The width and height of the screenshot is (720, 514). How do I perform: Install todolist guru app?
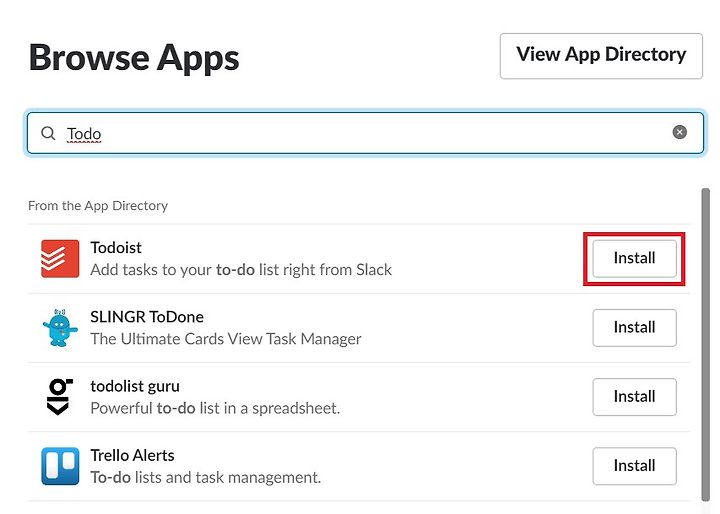[x=634, y=397]
